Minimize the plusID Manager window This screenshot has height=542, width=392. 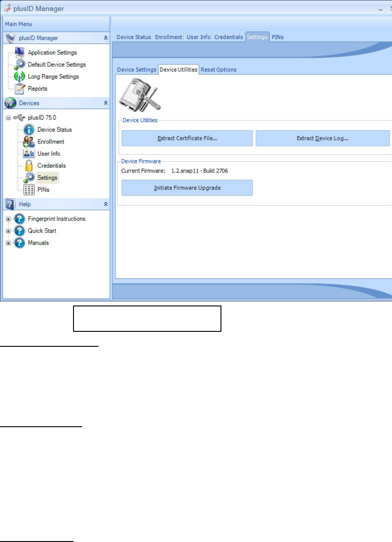(x=380, y=10)
